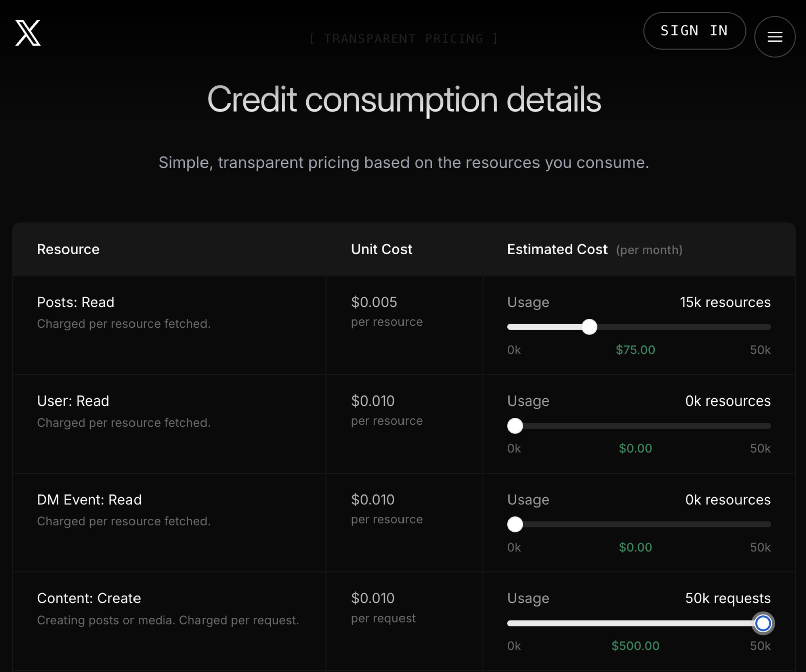This screenshot has height=672, width=806.
Task: Click the Transparent Pricing label
Action: tap(404, 39)
